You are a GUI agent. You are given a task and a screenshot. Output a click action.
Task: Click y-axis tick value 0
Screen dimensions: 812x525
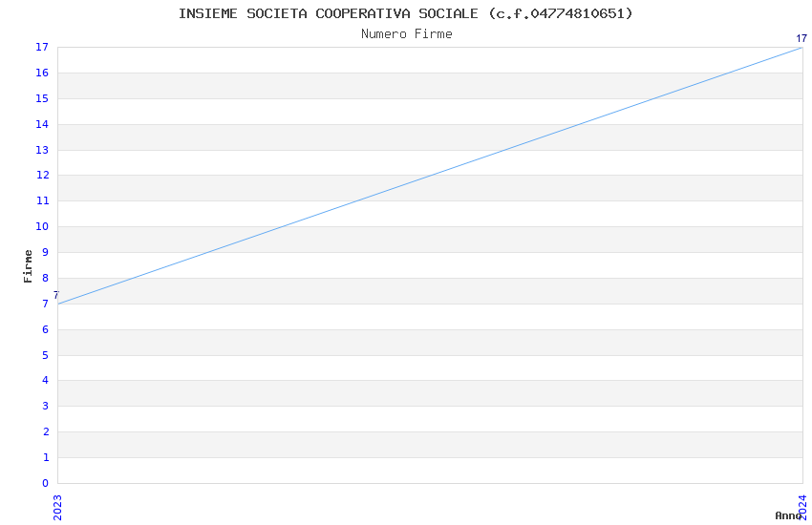coord(46,483)
